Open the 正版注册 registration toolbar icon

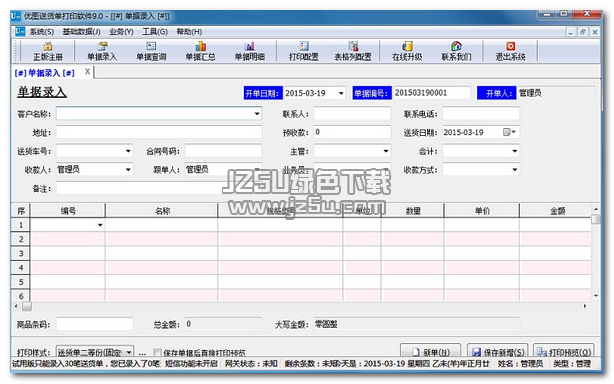(x=47, y=51)
